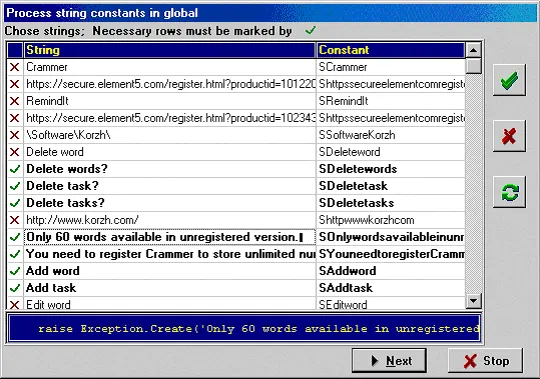Click the vertical scrollbar thumb

[x=474, y=66]
